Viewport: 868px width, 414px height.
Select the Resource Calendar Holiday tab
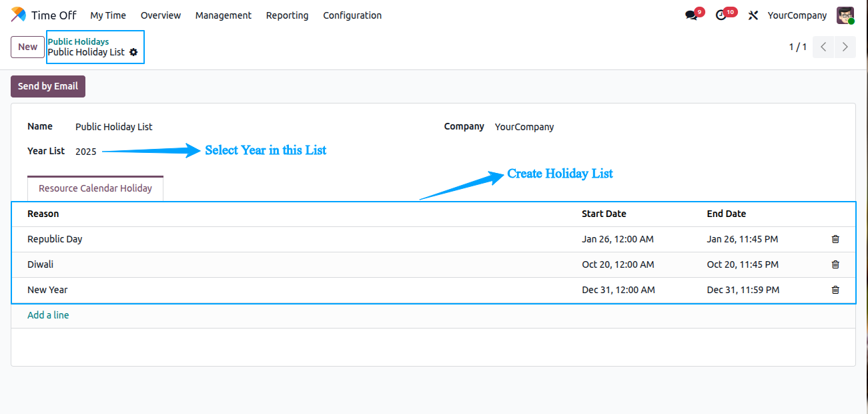point(95,188)
